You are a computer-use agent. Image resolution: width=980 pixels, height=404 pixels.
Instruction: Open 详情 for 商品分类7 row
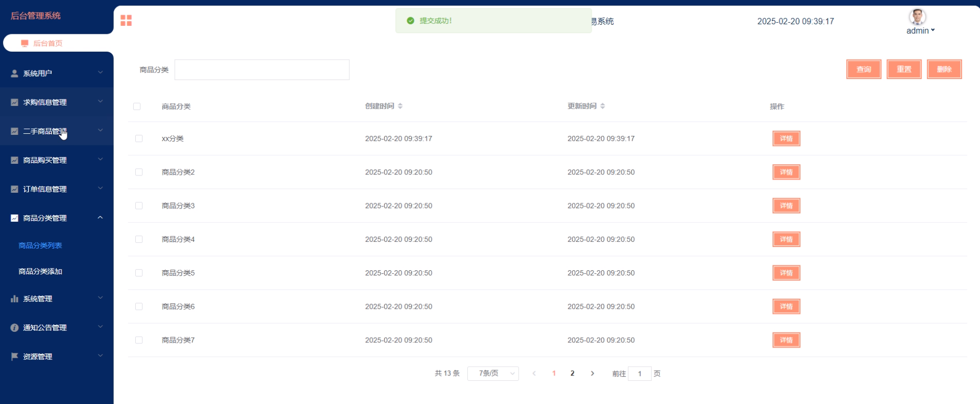[x=786, y=340]
